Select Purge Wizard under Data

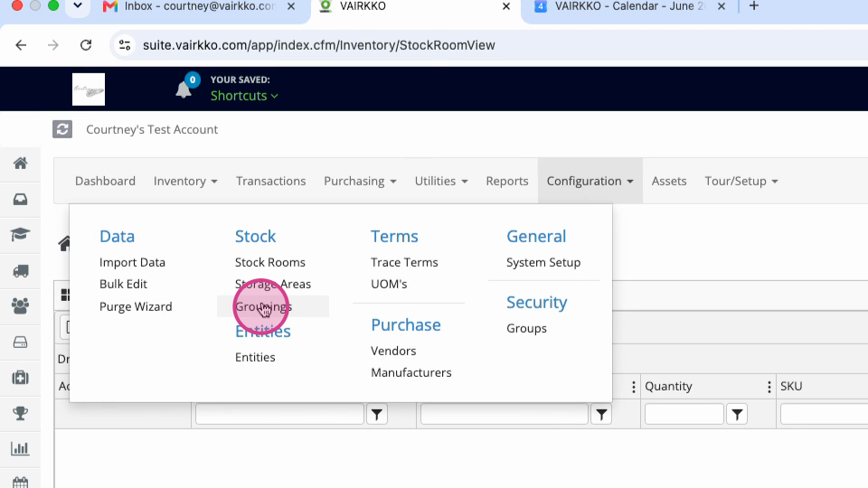pyautogui.click(x=136, y=307)
